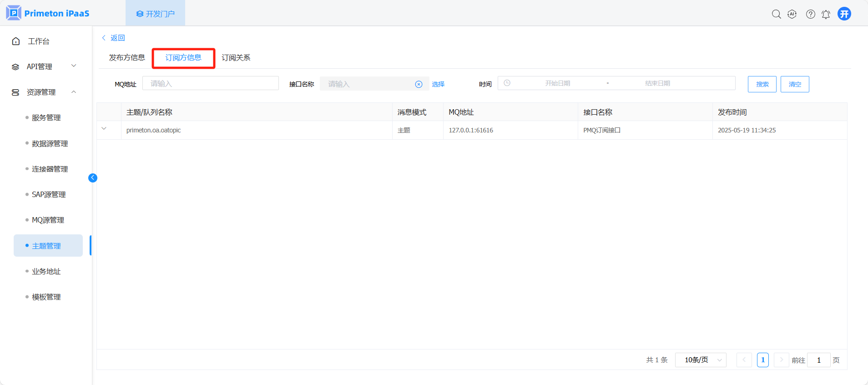Click the user avatar icon

pos(844,14)
